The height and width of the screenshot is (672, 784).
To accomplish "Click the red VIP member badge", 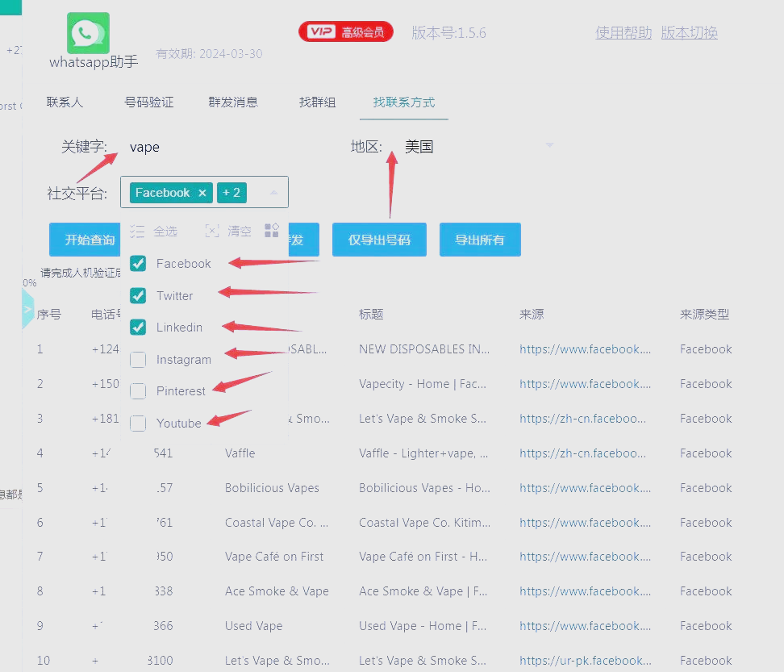I will coord(346,32).
